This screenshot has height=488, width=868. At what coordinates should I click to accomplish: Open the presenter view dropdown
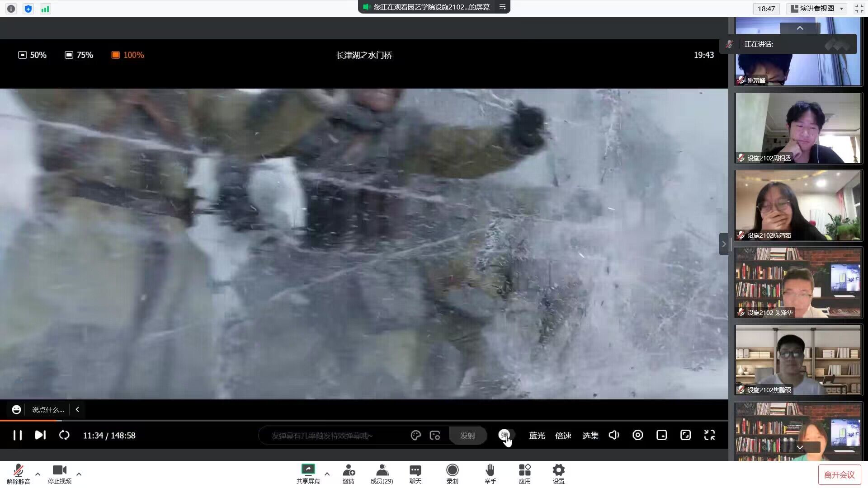tap(818, 9)
